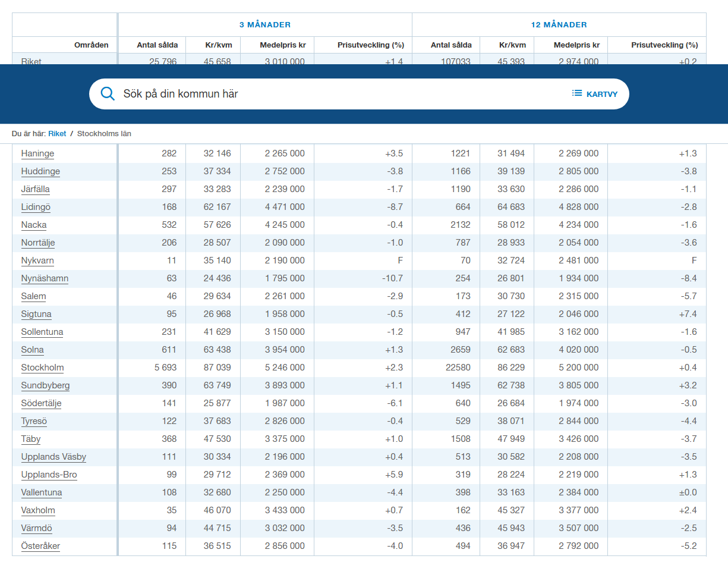The image size is (728, 562).
Task: Click the 3 Månader column header
Action: point(264,25)
